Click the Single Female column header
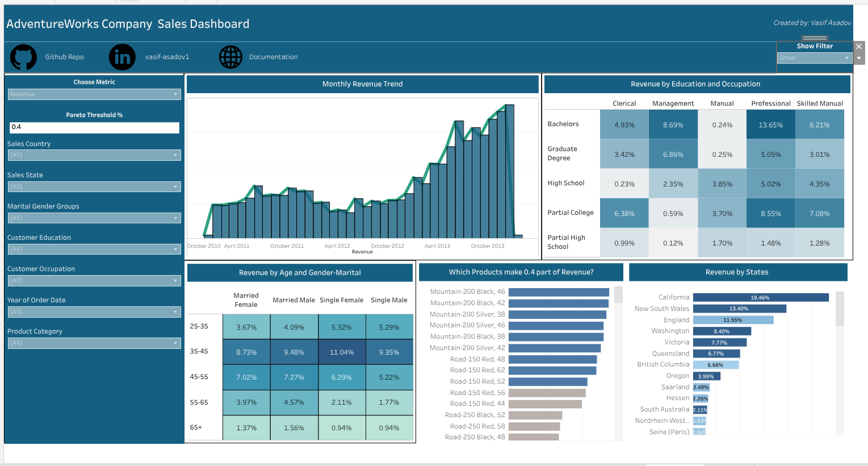 342,300
